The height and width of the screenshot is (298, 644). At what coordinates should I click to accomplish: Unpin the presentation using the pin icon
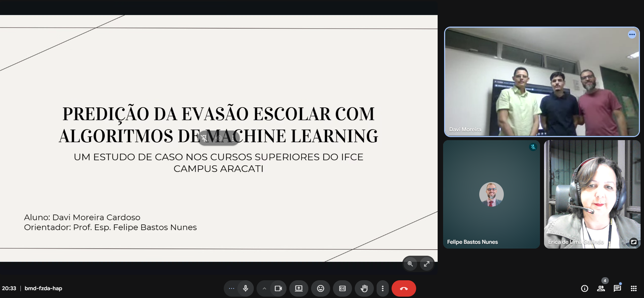204,138
